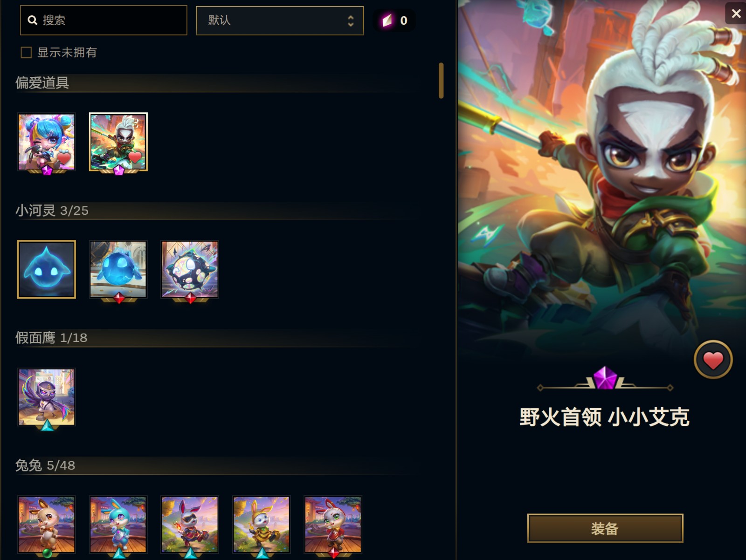Click the 装备 equip button
Screen dimensions: 746x560
click(x=605, y=528)
